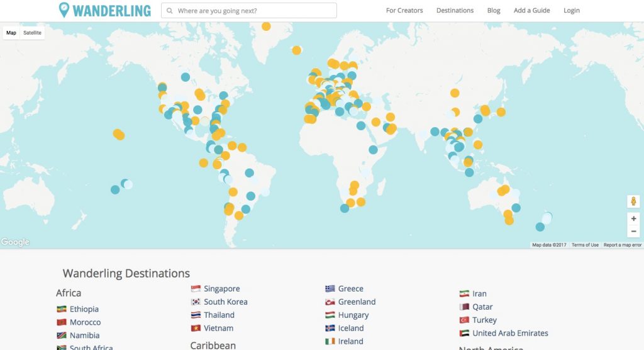Screen dimensions: 644x350
Task: Open the Destinations menu item
Action: 455,11
